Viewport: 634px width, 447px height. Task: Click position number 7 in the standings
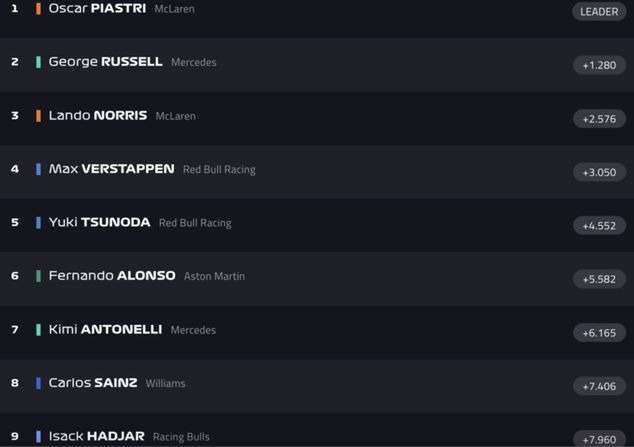click(x=15, y=330)
